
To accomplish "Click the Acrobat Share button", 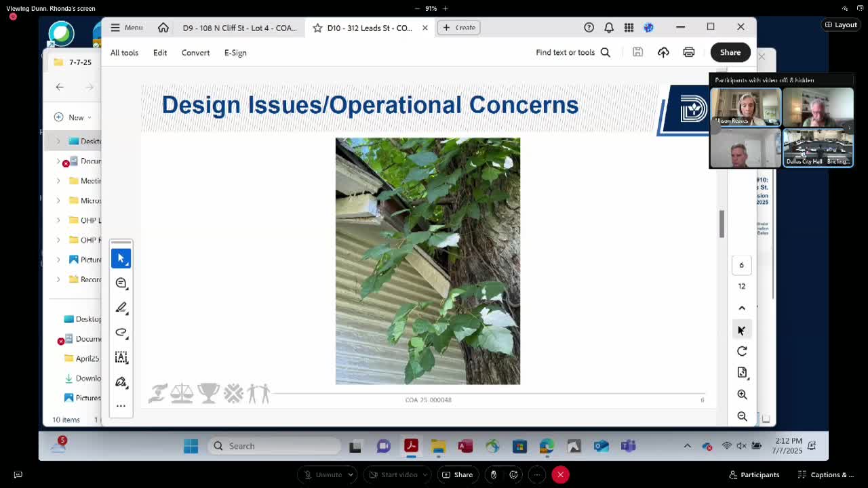I will [x=730, y=52].
